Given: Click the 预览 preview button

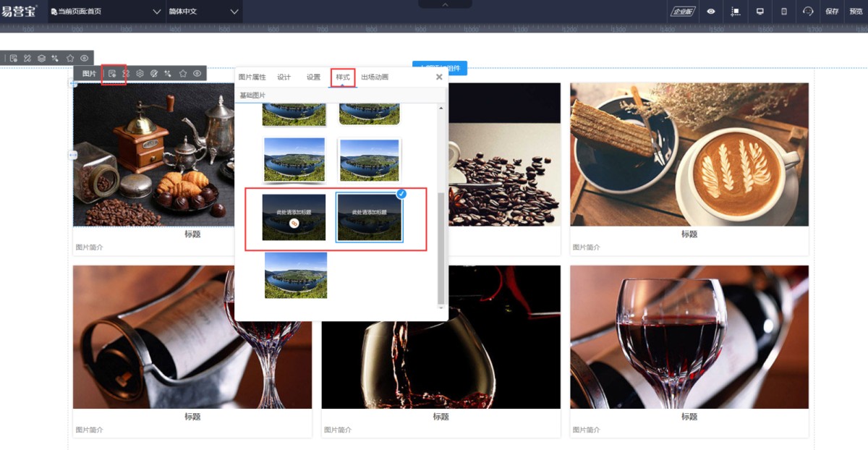Looking at the screenshot, I should 856,12.
